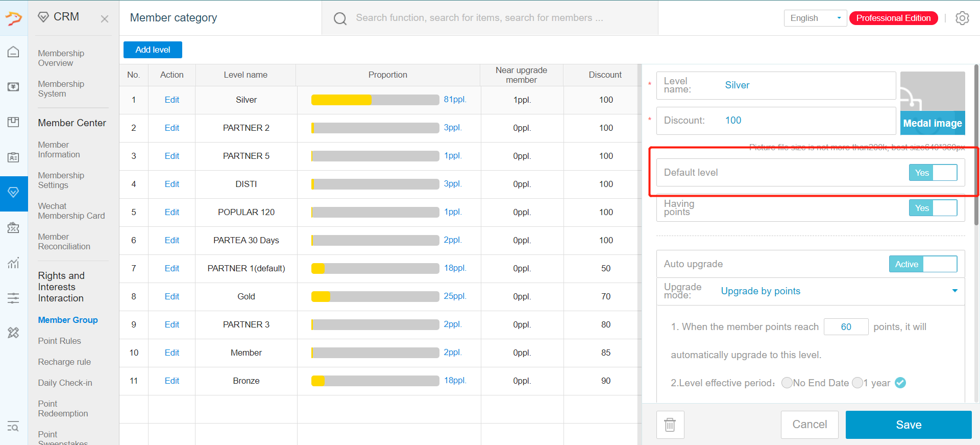
Task: Toggle the Default level switch
Action: coord(933,173)
